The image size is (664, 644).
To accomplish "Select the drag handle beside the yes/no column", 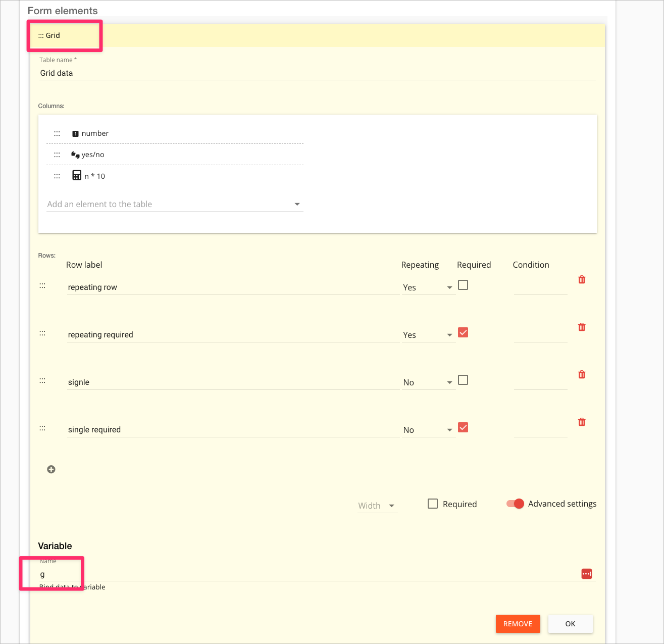I will coord(57,155).
